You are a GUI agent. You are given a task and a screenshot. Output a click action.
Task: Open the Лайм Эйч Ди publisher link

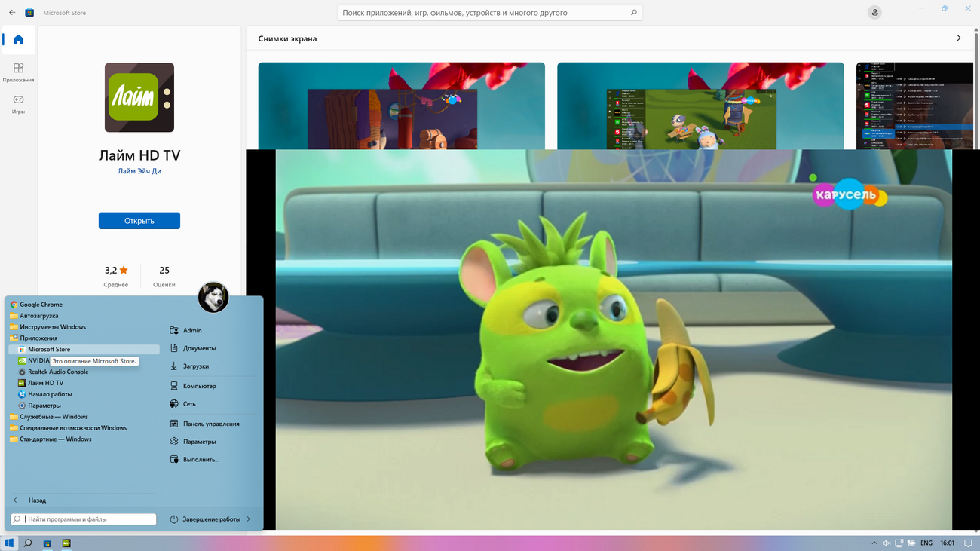click(139, 171)
